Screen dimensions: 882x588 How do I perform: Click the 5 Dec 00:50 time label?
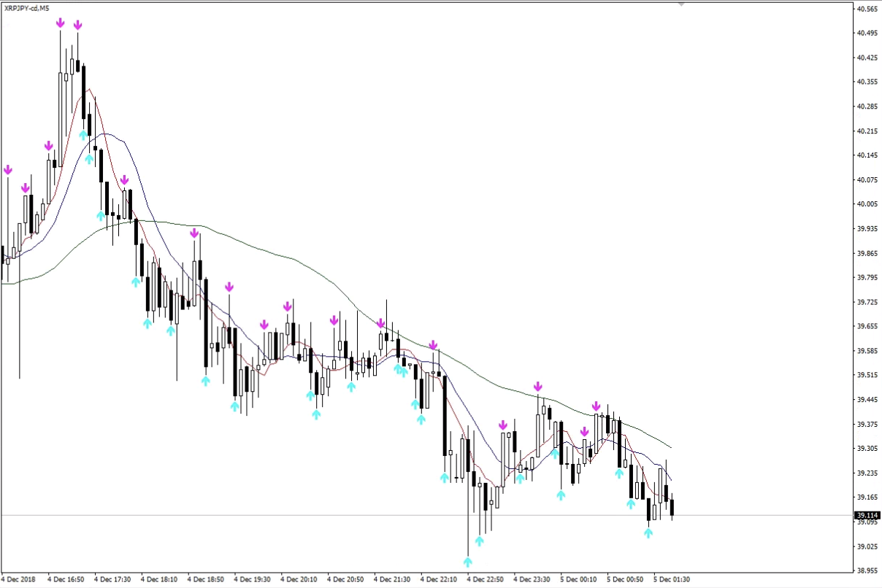point(625,580)
